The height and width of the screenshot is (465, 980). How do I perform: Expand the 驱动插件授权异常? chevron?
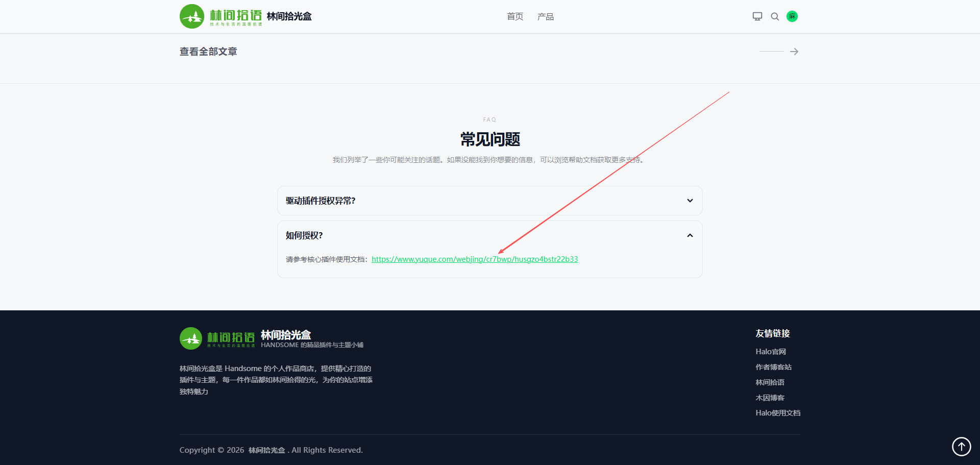pos(690,201)
